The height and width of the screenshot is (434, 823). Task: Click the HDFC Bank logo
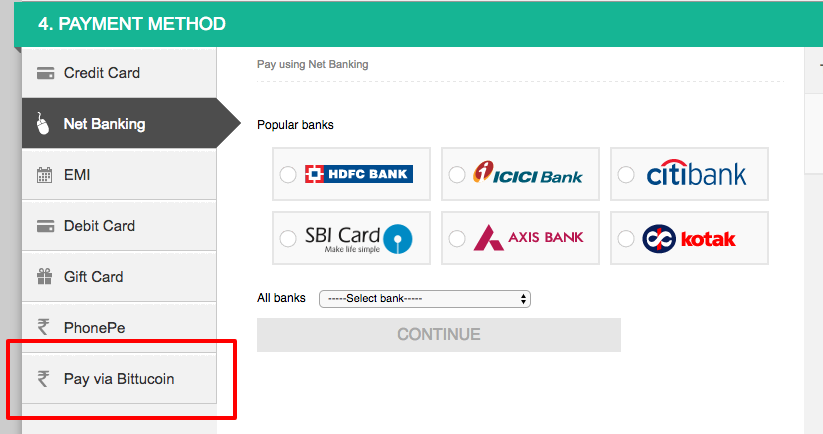pyautogui.click(x=359, y=174)
